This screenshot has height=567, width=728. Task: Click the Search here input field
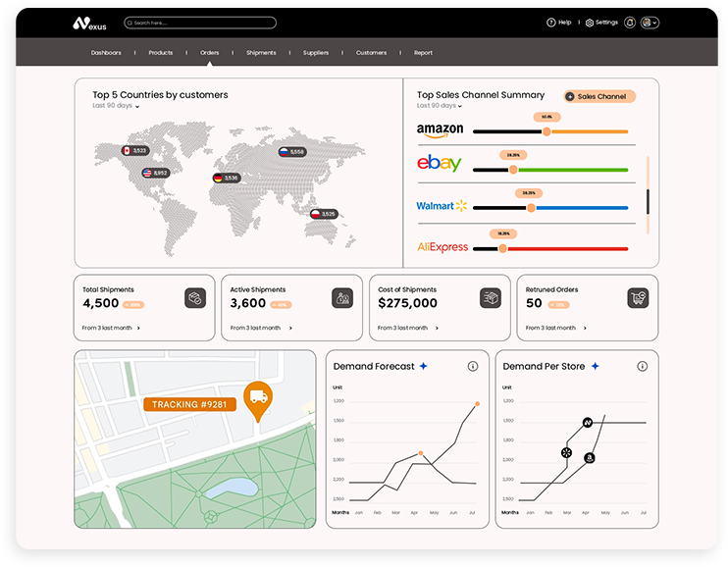tap(200, 23)
